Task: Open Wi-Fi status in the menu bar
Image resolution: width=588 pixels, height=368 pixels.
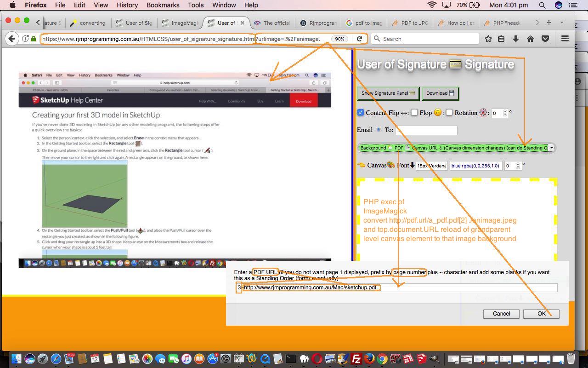Action: point(432,5)
